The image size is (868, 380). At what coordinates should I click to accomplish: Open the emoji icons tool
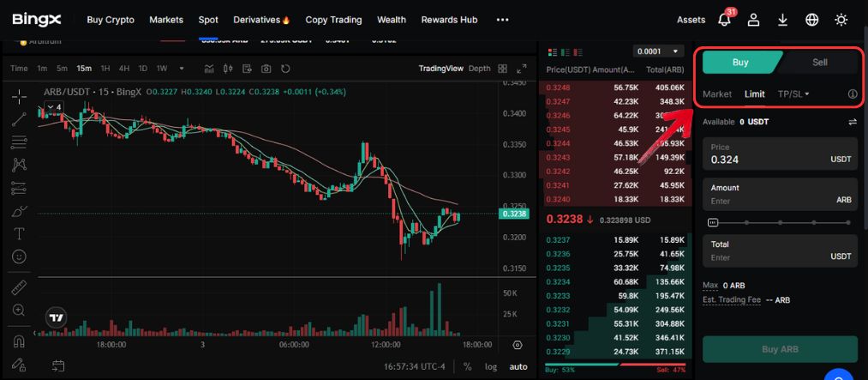tap(20, 256)
